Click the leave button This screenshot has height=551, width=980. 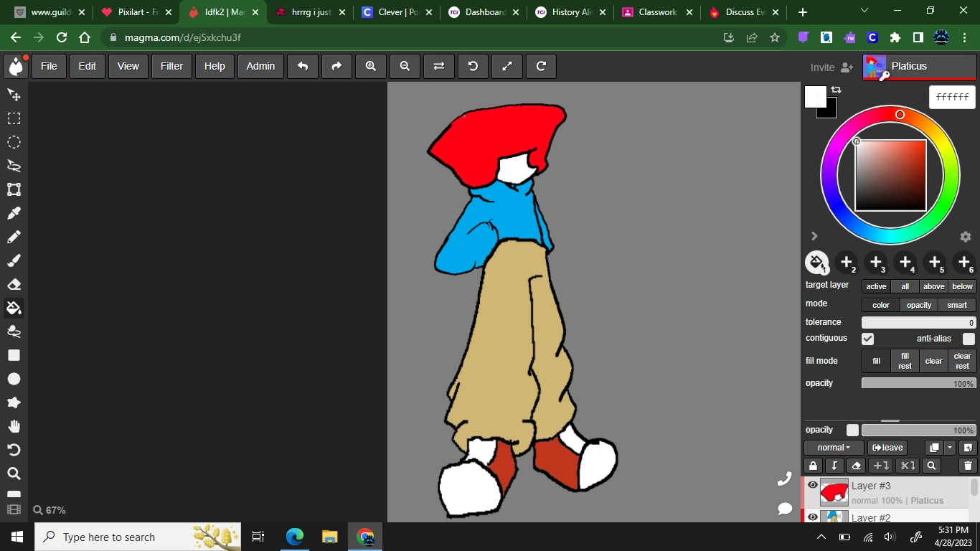(887, 448)
